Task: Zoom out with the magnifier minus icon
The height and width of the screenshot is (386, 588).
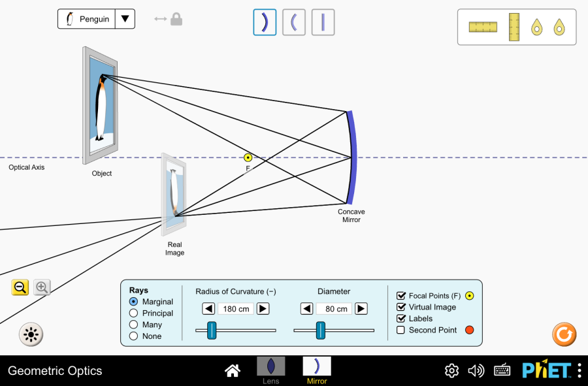Action: [x=20, y=287]
